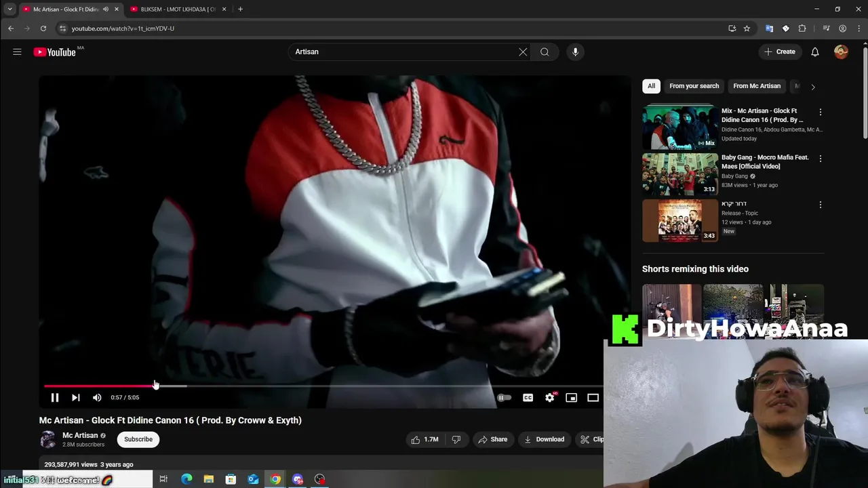Toggle subtitles with the CC button
The height and width of the screenshot is (488, 868).
pyautogui.click(x=528, y=398)
